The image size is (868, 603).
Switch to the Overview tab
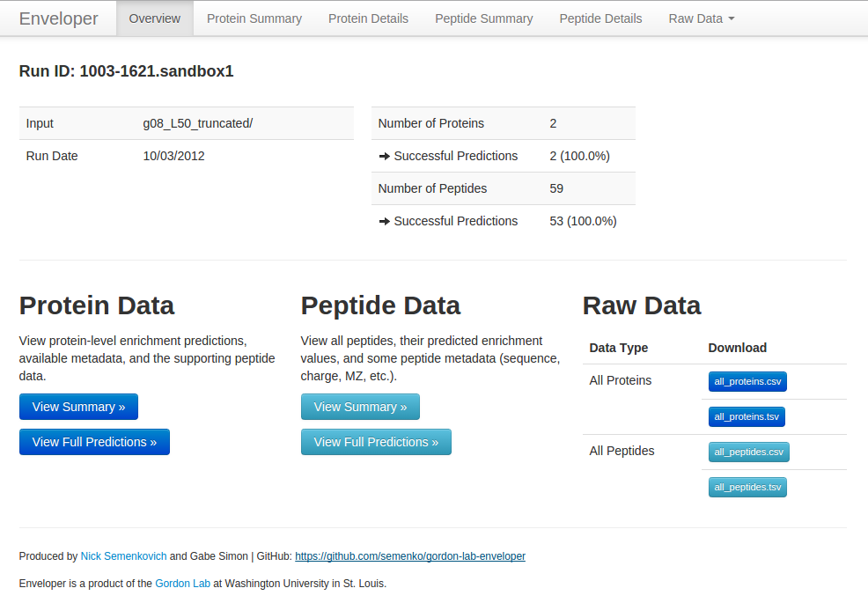[154, 18]
